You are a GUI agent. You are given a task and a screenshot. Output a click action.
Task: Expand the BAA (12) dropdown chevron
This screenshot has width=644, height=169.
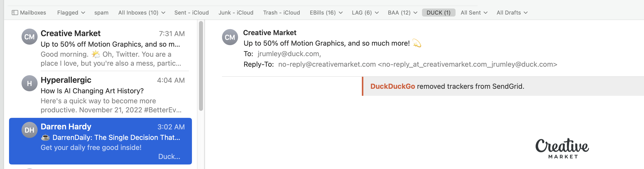[x=415, y=13]
